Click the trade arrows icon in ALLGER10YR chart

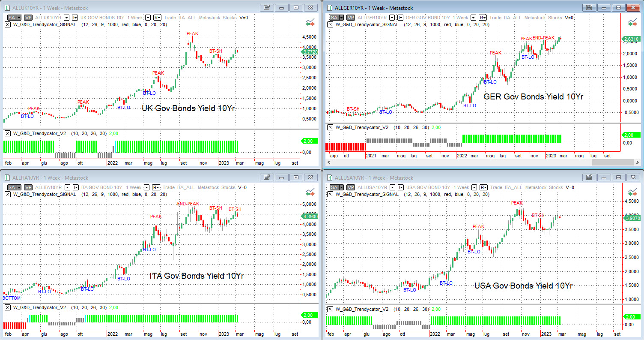pos(632,22)
